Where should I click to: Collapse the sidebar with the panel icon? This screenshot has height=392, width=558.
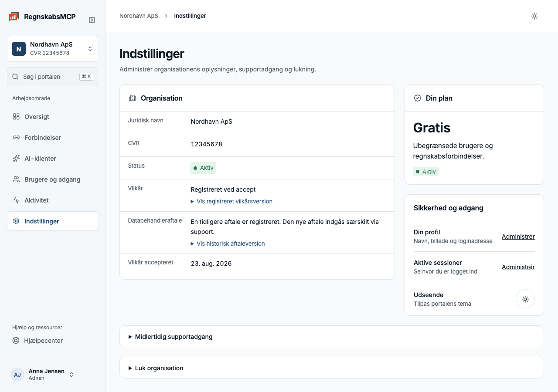[x=92, y=20]
